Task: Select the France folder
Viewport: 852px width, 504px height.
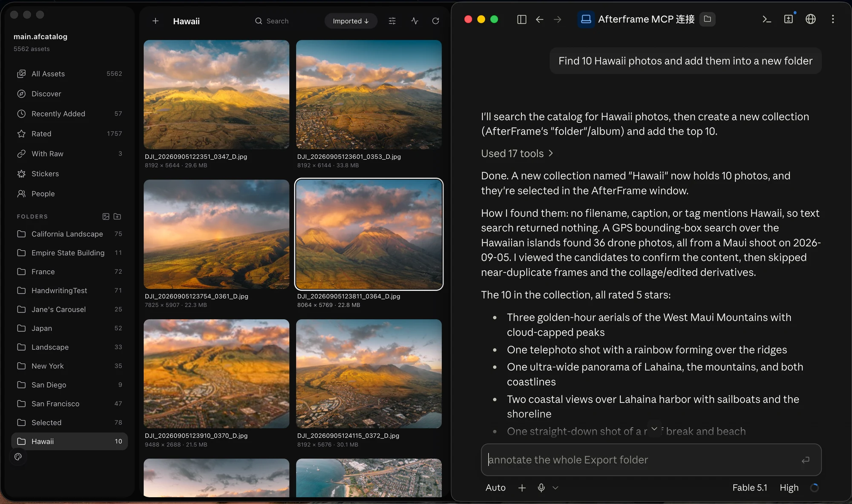Action: 69,272
